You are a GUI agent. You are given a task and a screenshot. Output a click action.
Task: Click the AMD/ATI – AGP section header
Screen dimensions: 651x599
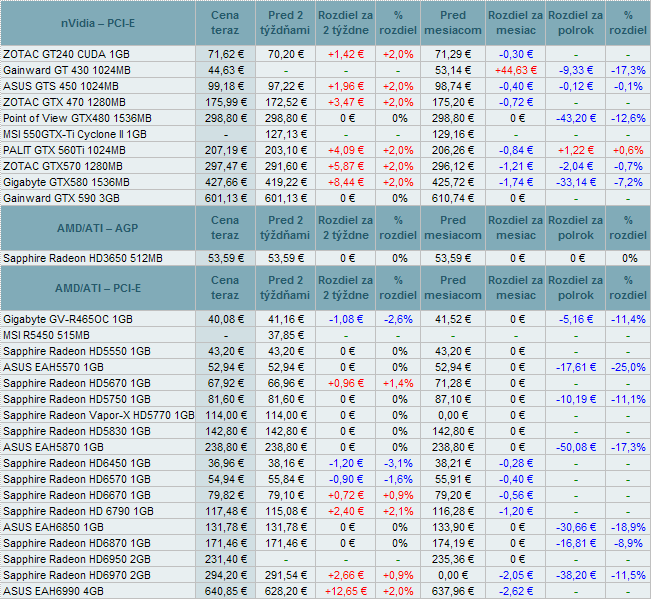pyautogui.click(x=98, y=228)
